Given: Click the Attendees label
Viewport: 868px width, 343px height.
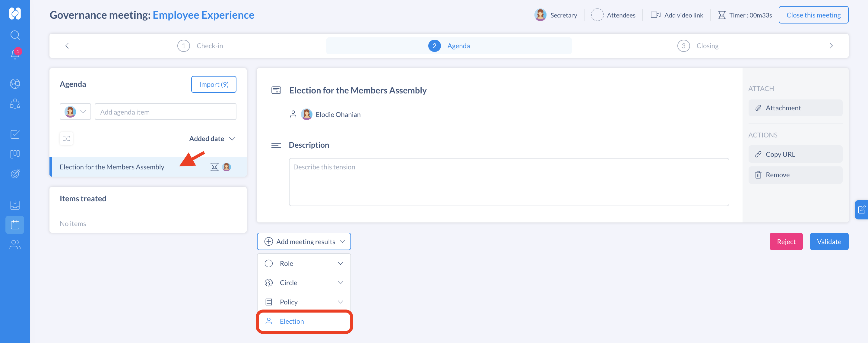Looking at the screenshot, I should pos(621,15).
